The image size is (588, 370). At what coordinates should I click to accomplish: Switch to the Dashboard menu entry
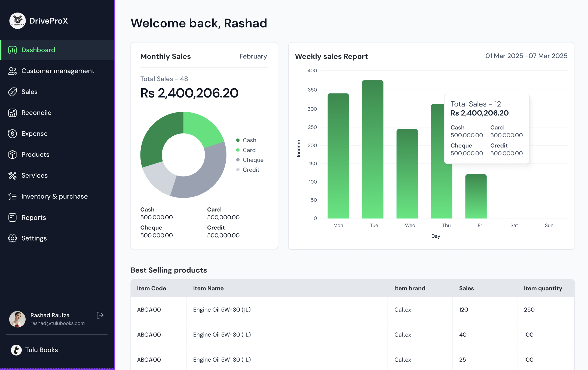pyautogui.click(x=38, y=50)
